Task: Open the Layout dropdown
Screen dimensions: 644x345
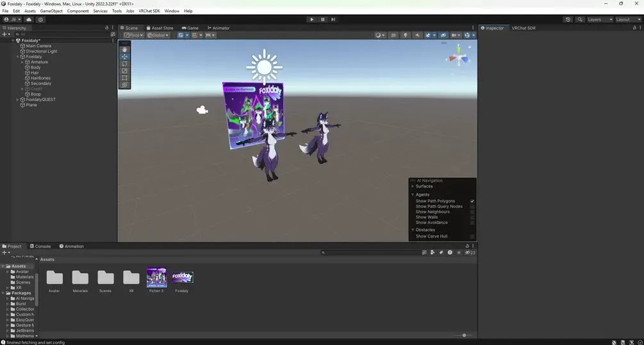Action: (x=627, y=19)
